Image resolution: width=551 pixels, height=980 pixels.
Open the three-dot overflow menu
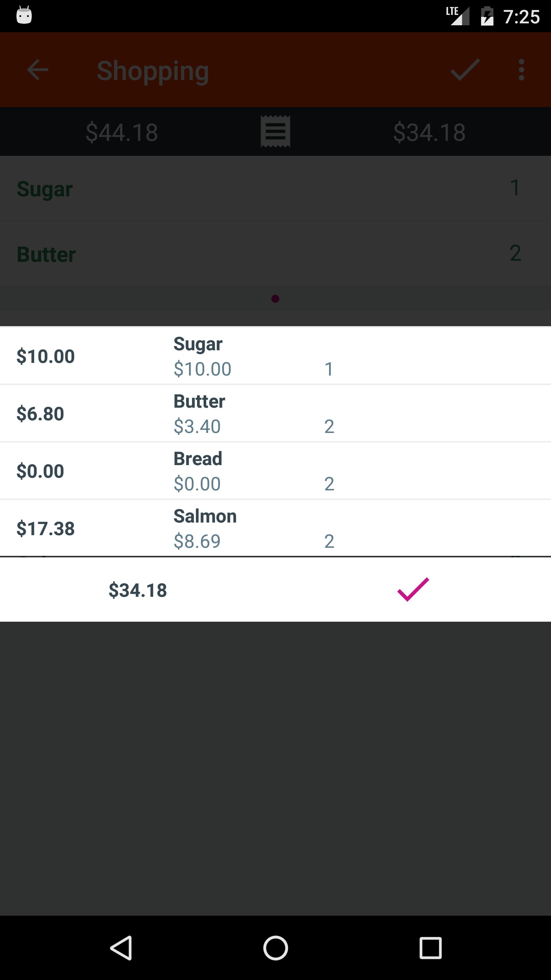coord(521,70)
